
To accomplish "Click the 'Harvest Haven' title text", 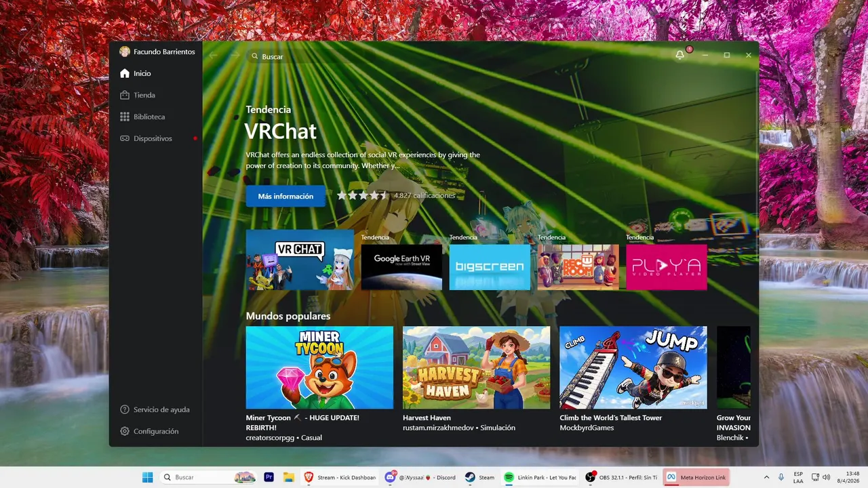I will point(427,418).
